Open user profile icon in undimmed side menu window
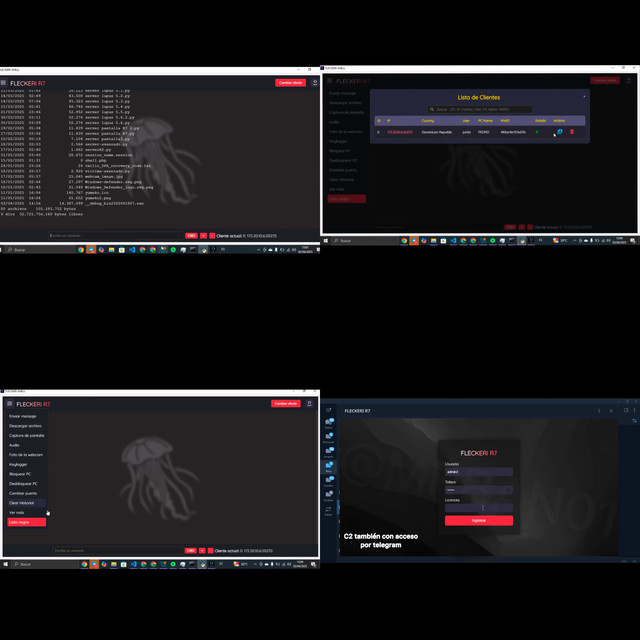Image resolution: width=640 pixels, height=640 pixels. click(309, 404)
